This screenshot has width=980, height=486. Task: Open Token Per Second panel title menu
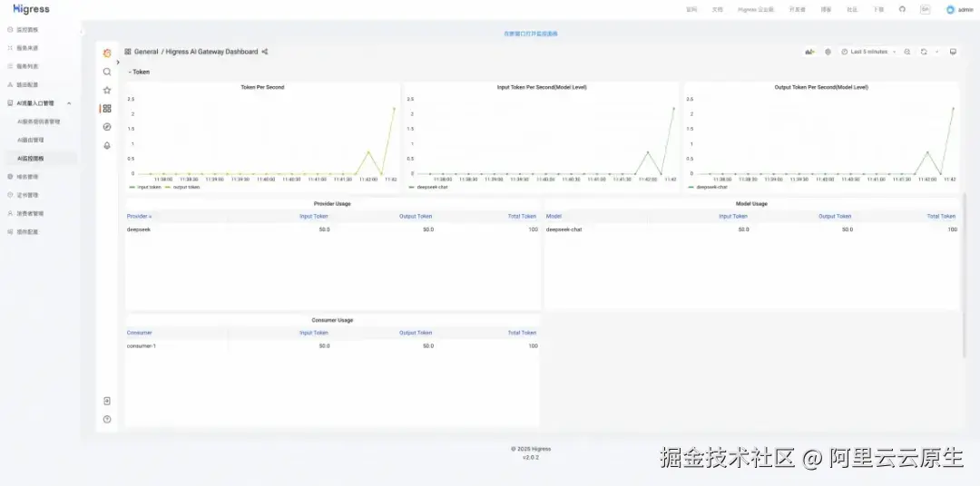[262, 87]
